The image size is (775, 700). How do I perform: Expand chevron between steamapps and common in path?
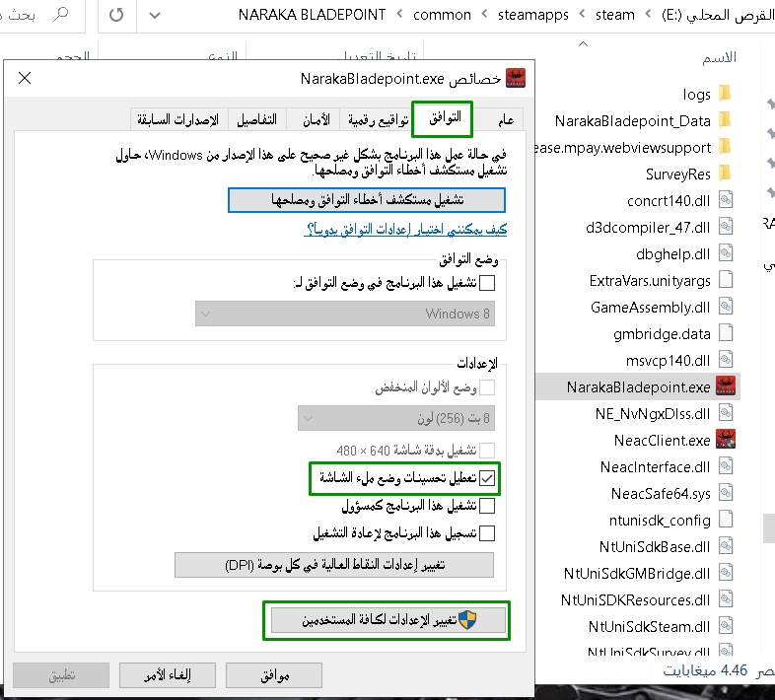pos(485,15)
